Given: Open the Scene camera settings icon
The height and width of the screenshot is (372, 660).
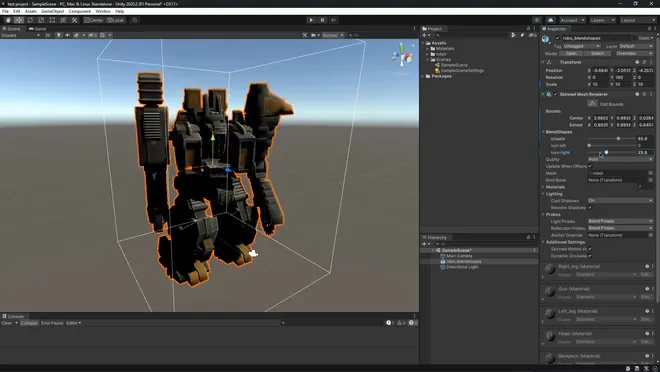Looking at the screenshot, I should pyautogui.click(x=315, y=35).
